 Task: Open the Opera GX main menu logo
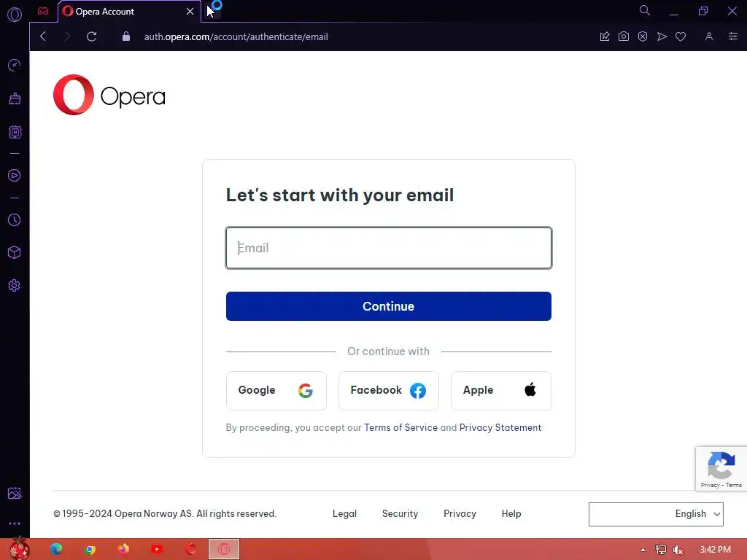pyautogui.click(x=15, y=14)
